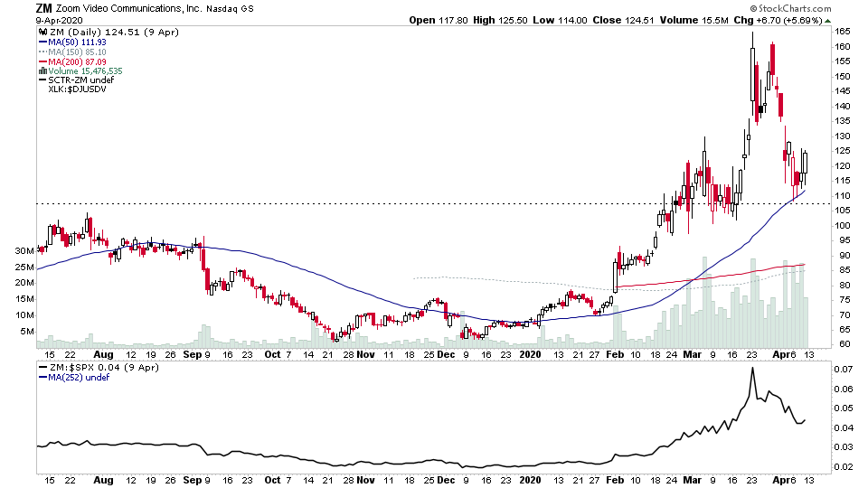Open the ©StockCharts.com credit link
The width and height of the screenshot is (868, 488).
click(x=790, y=8)
